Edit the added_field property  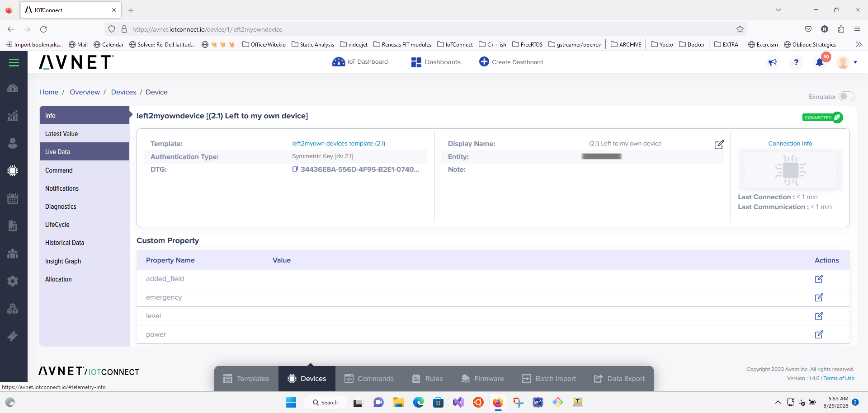[819, 279]
